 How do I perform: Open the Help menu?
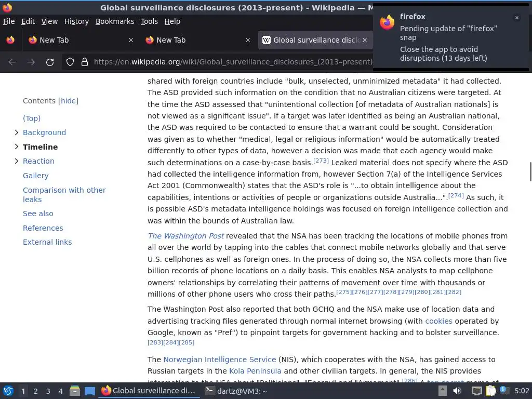click(172, 21)
